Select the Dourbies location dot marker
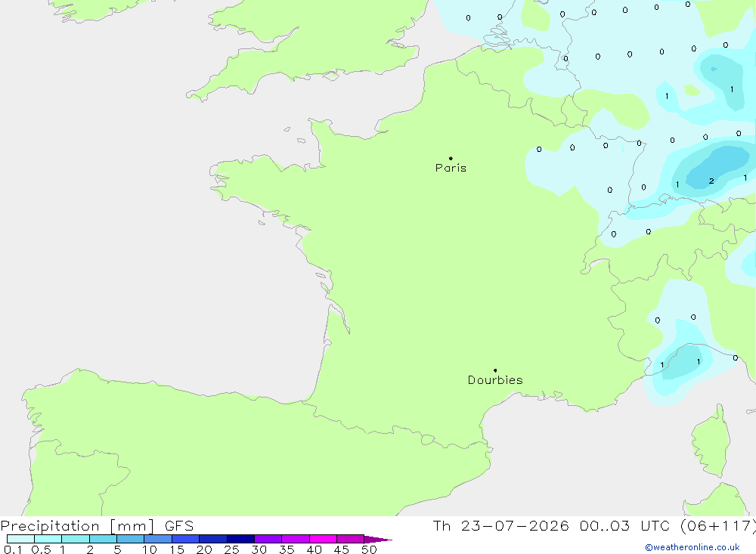This screenshot has height=554, width=756. pos(495,370)
